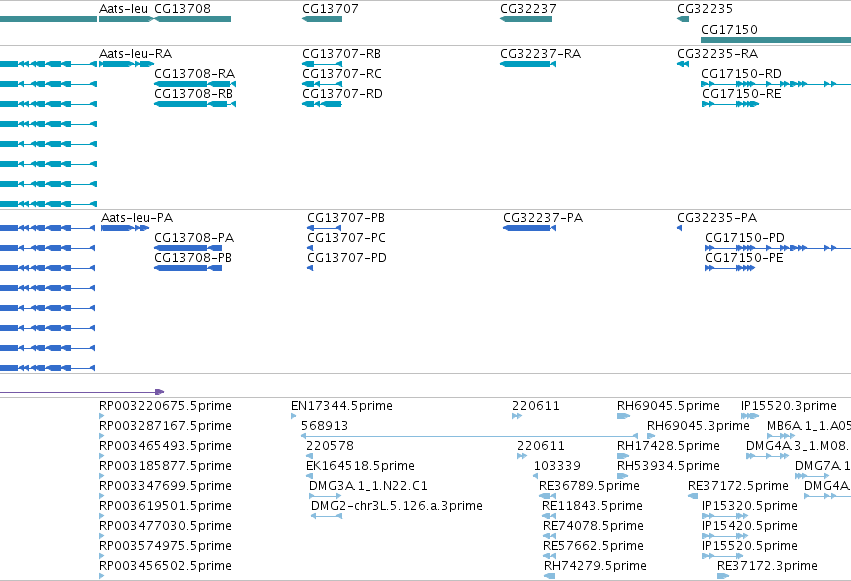The width and height of the screenshot is (851, 581).
Task: Click the purple arrow feature line
Action: click(x=81, y=392)
